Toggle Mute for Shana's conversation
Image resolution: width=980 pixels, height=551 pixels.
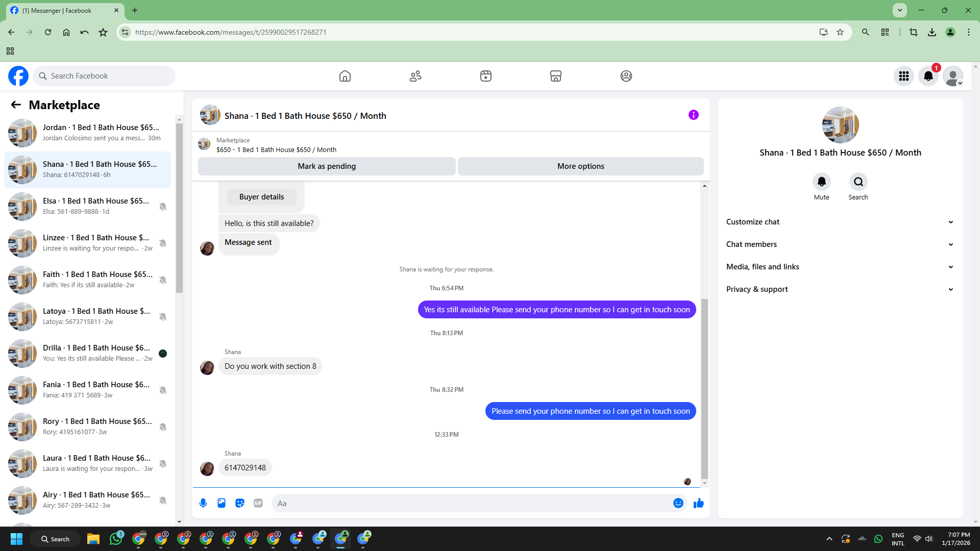pyautogui.click(x=821, y=182)
